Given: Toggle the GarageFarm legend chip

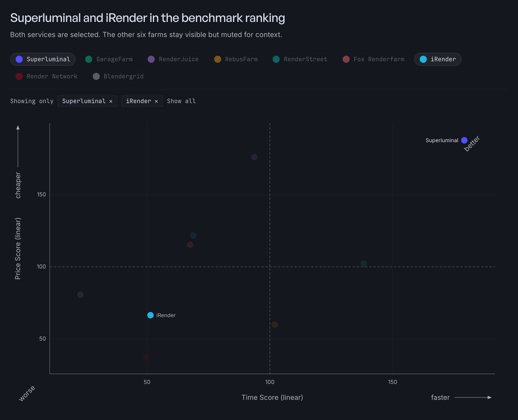Looking at the screenshot, I should point(109,59).
